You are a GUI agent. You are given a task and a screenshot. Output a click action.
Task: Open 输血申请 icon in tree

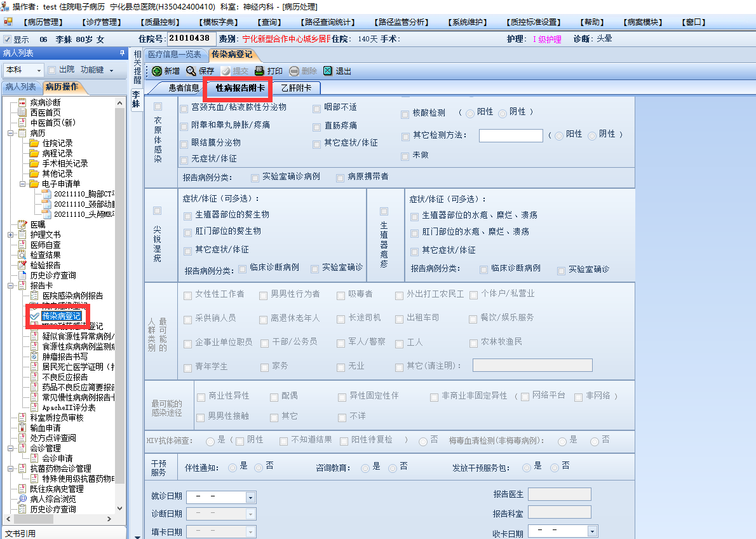pos(22,428)
